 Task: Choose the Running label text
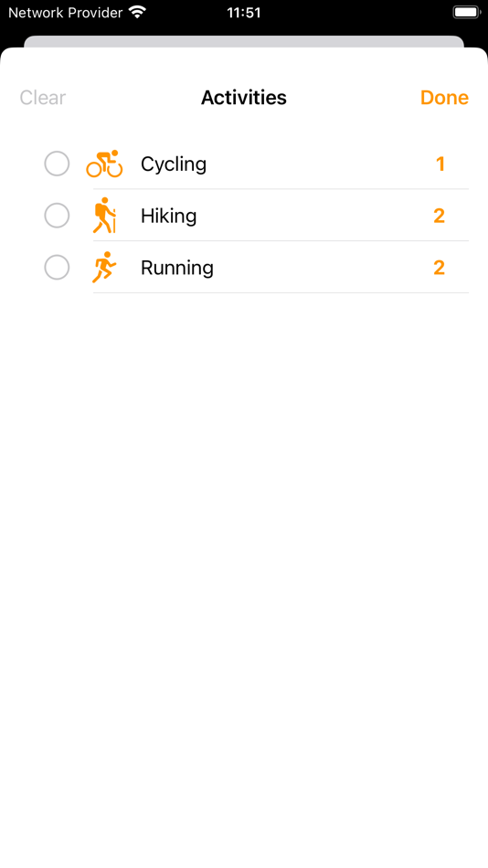tap(177, 268)
